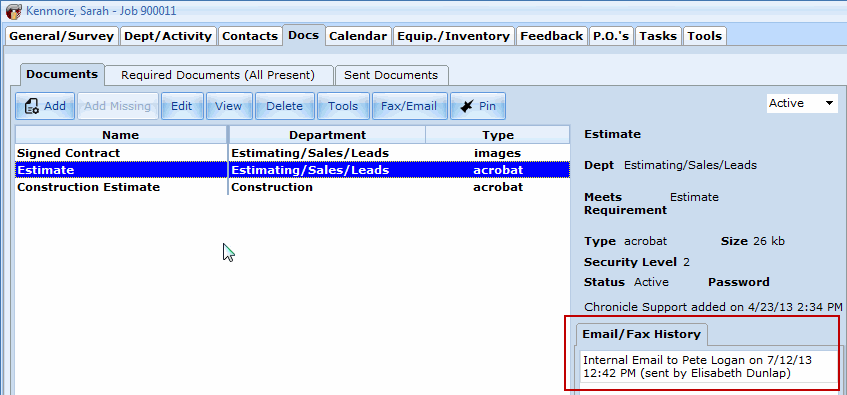The height and width of the screenshot is (395, 847).
Task: Click the Chronicle Support added text
Action: tap(713, 306)
